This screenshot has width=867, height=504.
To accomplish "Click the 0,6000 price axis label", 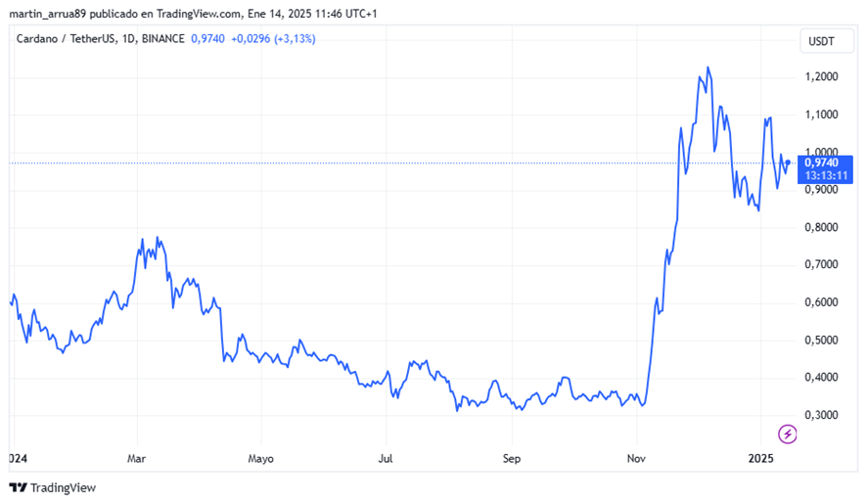I will click(x=821, y=302).
